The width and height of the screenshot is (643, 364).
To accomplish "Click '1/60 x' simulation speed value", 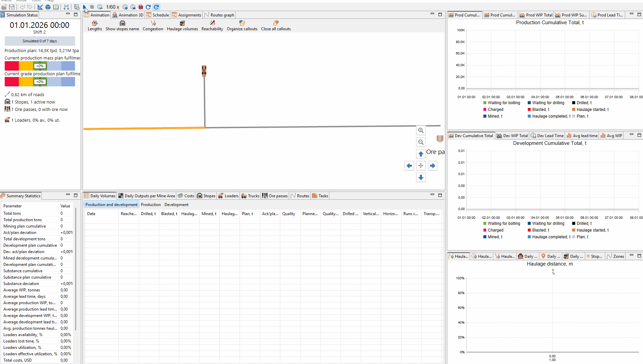I will pyautogui.click(x=112, y=7).
